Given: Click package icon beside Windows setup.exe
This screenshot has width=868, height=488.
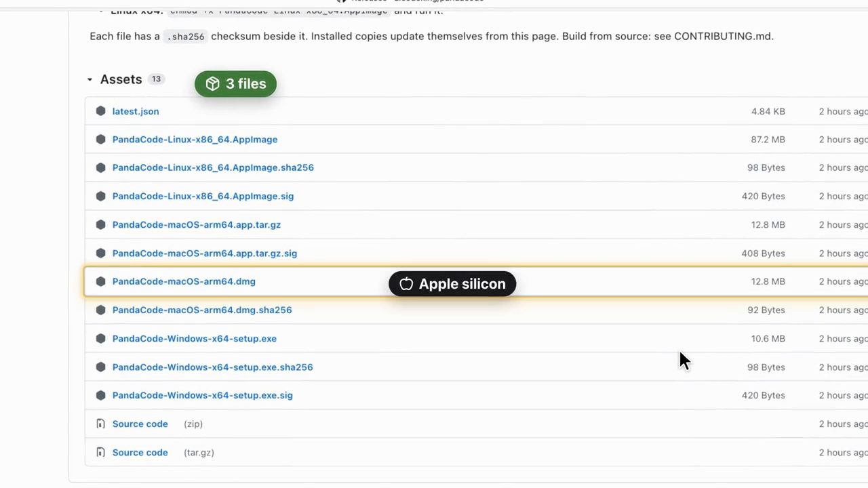Looking at the screenshot, I should coord(100,339).
